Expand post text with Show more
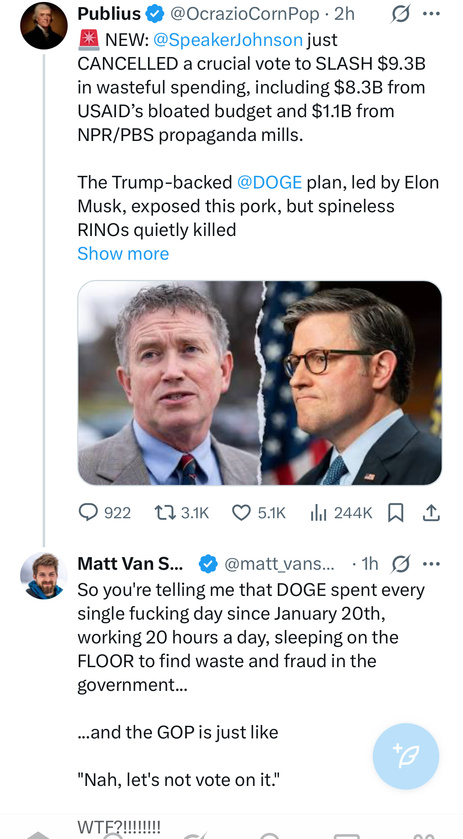Image resolution: width=463 pixels, height=839 pixels. tap(123, 253)
